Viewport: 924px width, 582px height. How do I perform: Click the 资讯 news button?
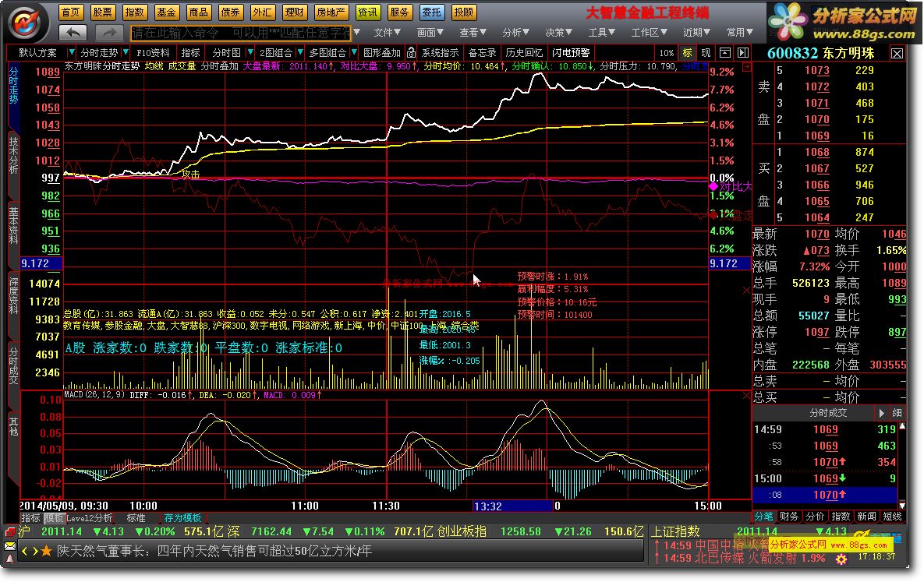click(368, 12)
